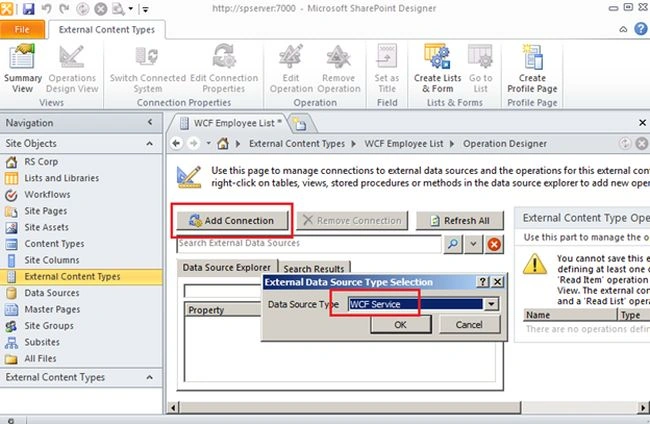Select the Data Source Explorer tab
Screen dimensions: 650x424
click(226, 267)
